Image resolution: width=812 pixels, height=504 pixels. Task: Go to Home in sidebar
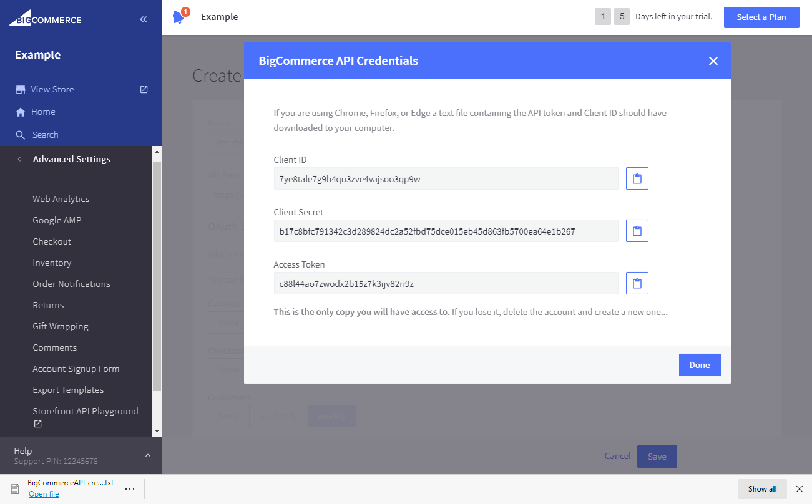coord(43,112)
